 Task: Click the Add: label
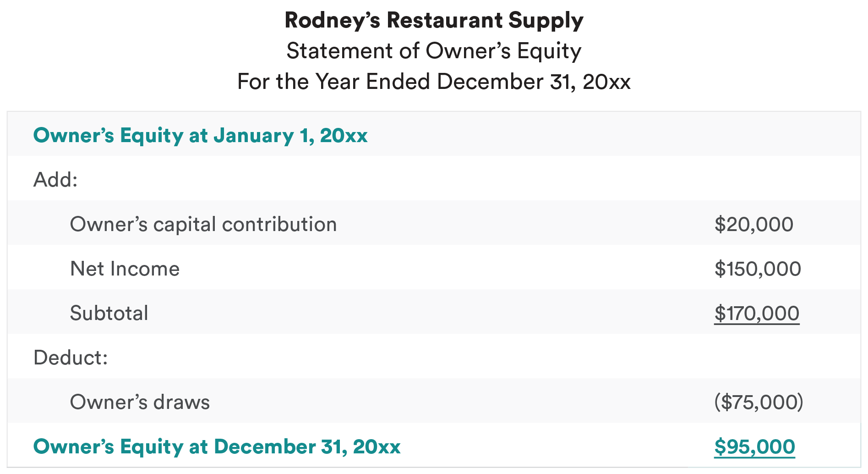point(55,180)
